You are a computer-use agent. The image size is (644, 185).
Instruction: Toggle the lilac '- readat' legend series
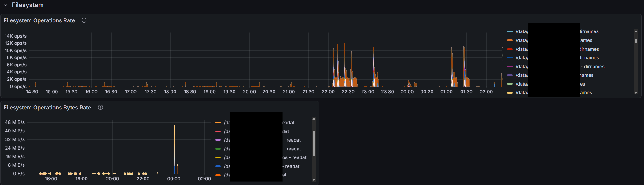(292, 140)
